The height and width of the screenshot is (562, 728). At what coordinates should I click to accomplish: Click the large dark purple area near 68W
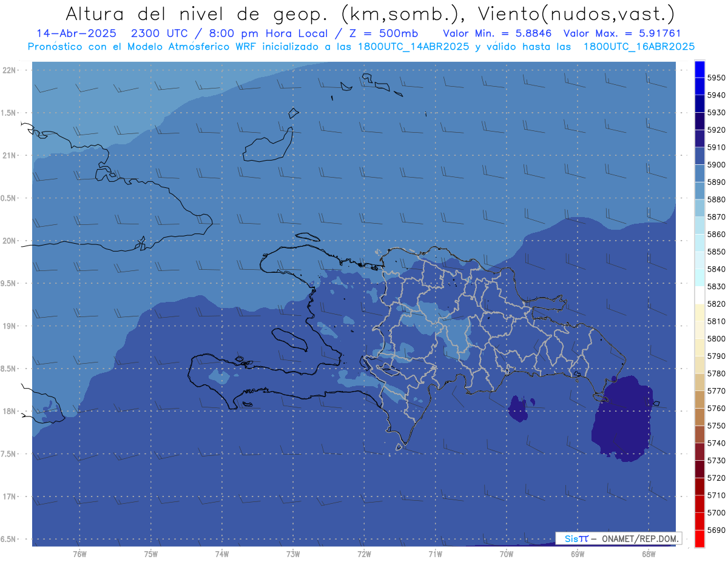[x=625, y=420]
